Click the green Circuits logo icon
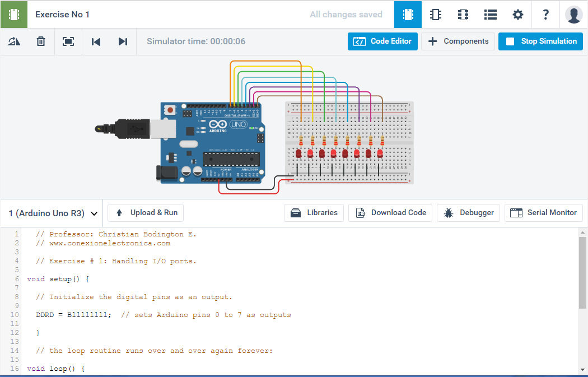Screen dimensions: 588x377 [x=14, y=14]
